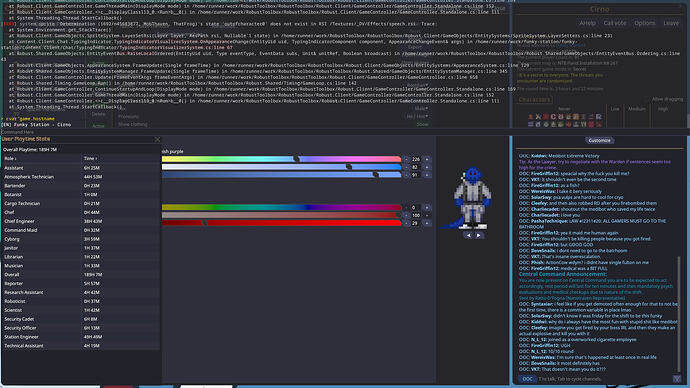Select the Janitor role row

[81, 248]
